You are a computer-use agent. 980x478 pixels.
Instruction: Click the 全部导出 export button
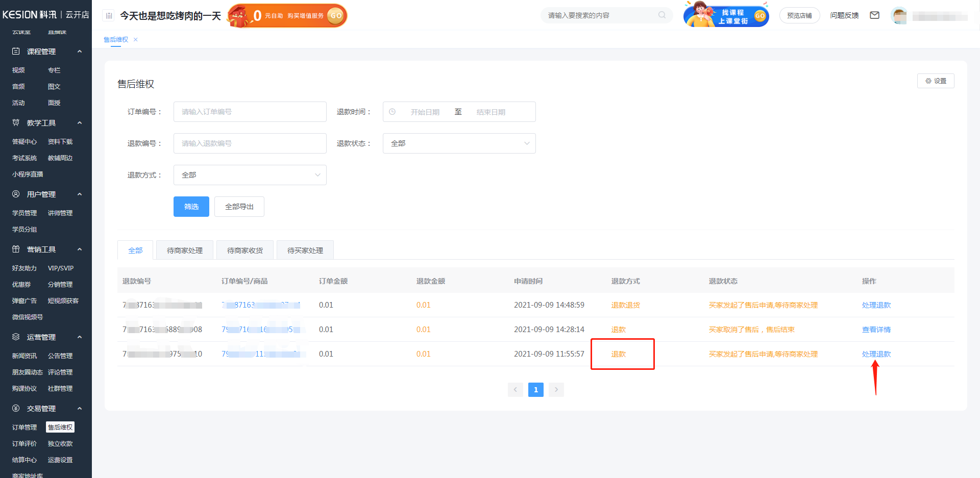pyautogui.click(x=239, y=207)
